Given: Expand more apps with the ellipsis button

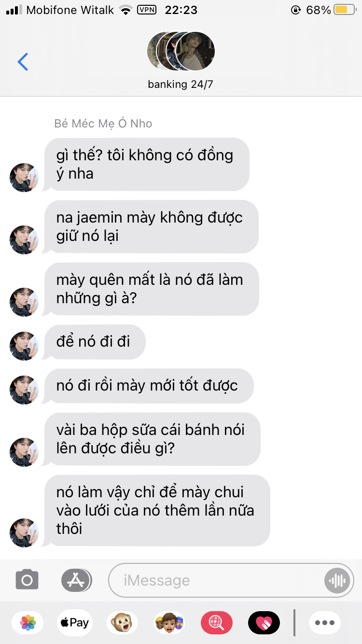Looking at the screenshot, I should point(325,623).
